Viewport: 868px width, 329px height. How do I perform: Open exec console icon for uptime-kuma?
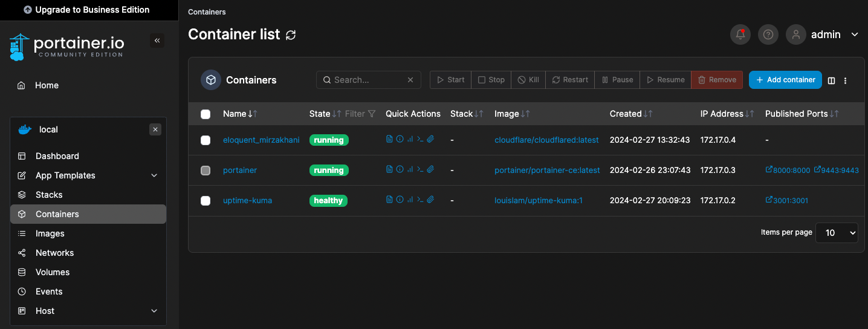pos(420,200)
